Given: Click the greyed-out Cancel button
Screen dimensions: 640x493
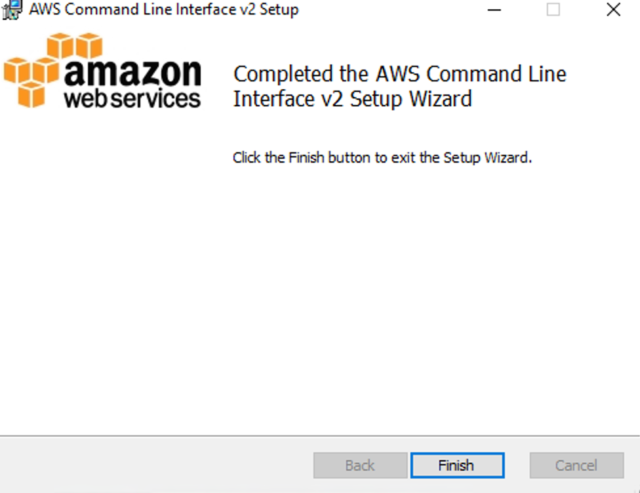Looking at the screenshot, I should [576, 465].
